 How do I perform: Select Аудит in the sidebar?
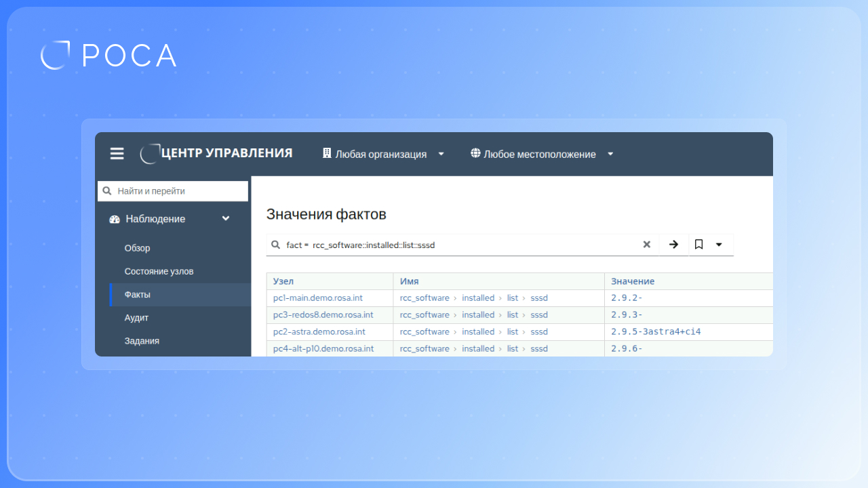click(x=136, y=317)
